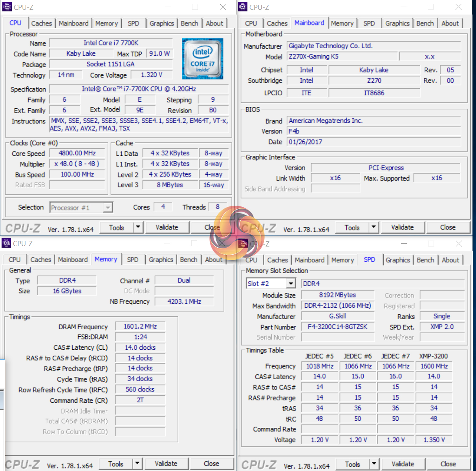
Task: Open Mainboard tab in the SPD window
Action: (x=309, y=260)
